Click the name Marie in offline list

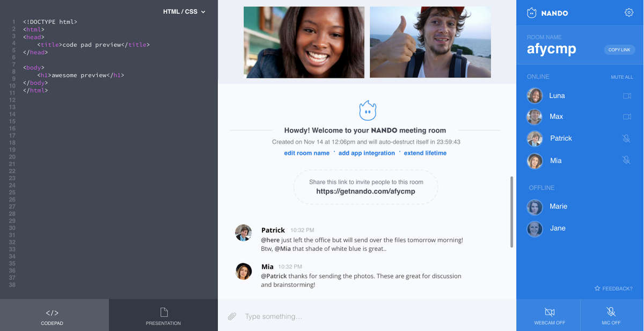coord(558,206)
